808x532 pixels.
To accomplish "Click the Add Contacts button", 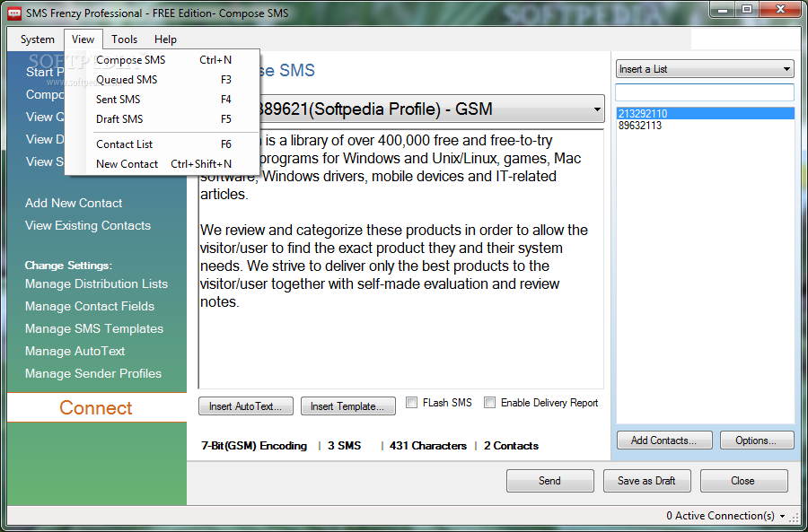I will pyautogui.click(x=664, y=440).
